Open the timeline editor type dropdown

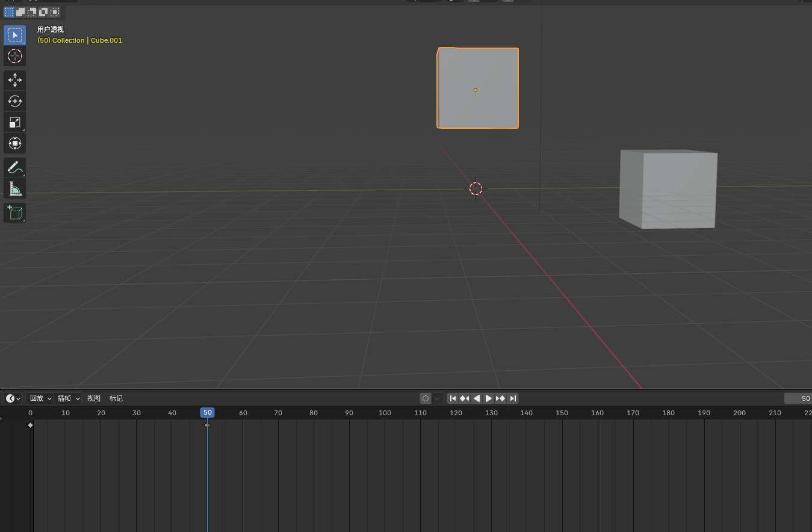point(13,398)
